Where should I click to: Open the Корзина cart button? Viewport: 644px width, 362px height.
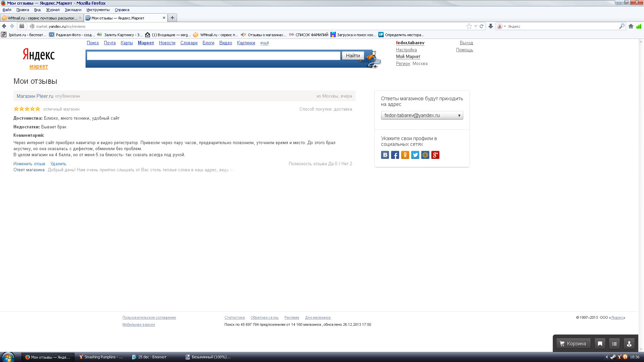tap(573, 344)
